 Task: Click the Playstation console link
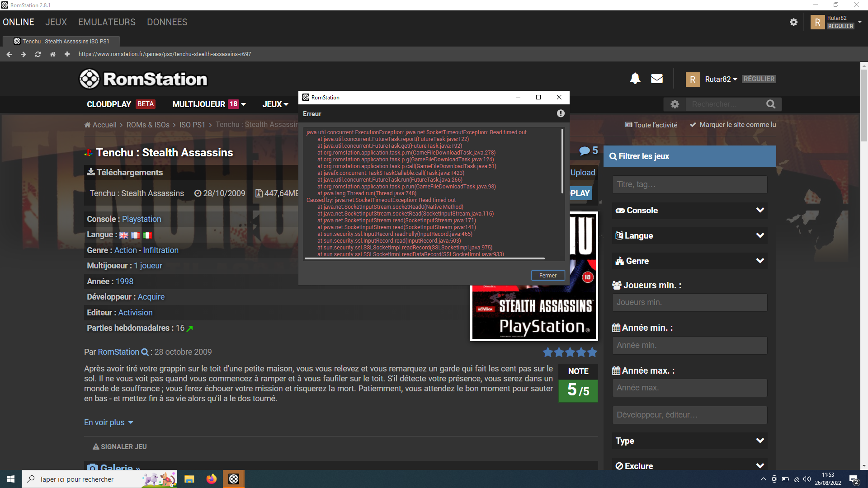[142, 219]
